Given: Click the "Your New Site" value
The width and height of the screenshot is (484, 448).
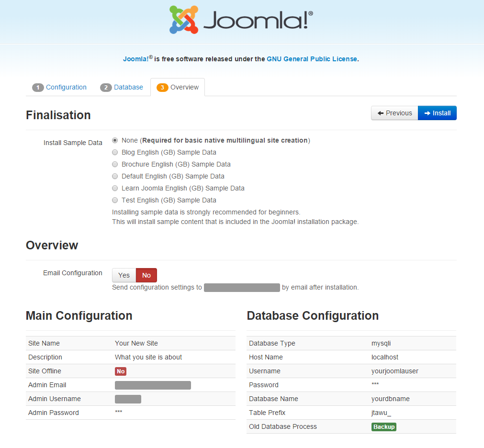Looking at the screenshot, I should (136, 343).
